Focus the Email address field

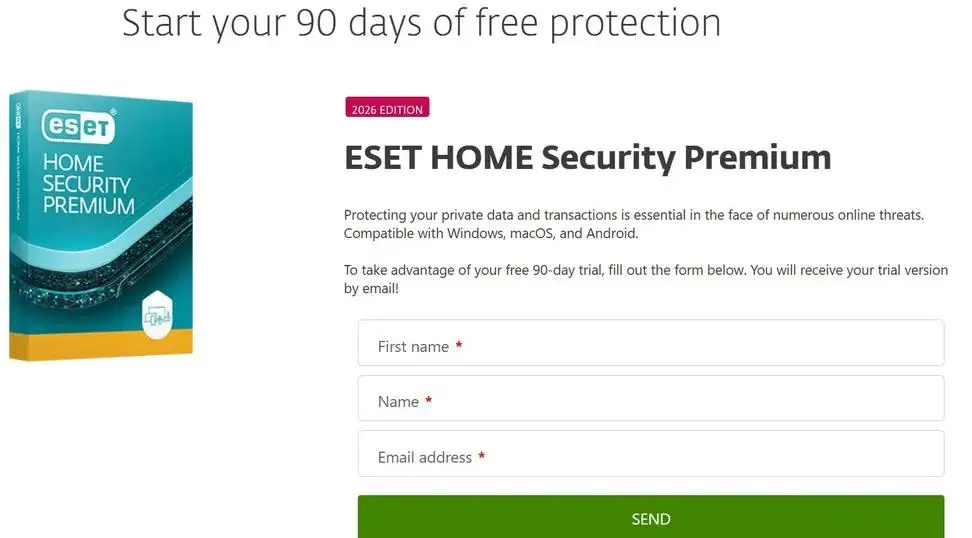coord(651,454)
